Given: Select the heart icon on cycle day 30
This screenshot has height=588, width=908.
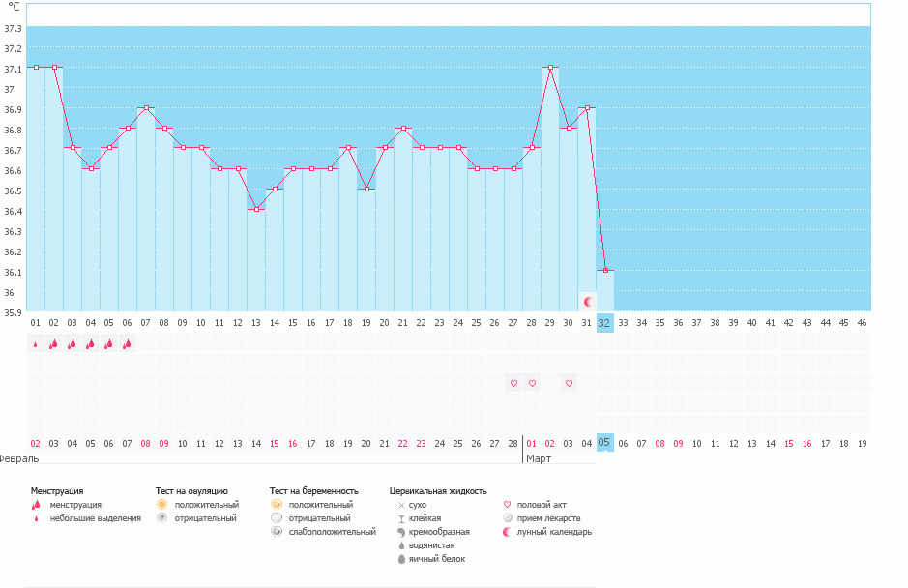Looking at the screenshot, I should (x=569, y=383).
